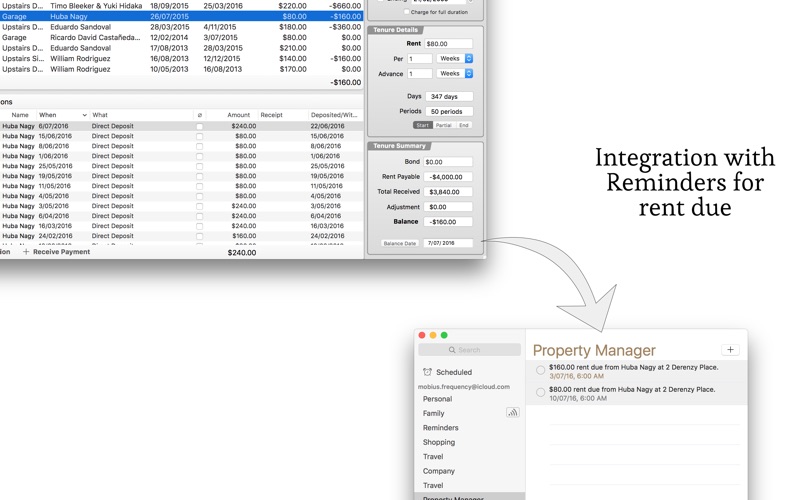Mark the $160.00 rent due reminder complete
The height and width of the screenshot is (500, 800).
[540, 370]
